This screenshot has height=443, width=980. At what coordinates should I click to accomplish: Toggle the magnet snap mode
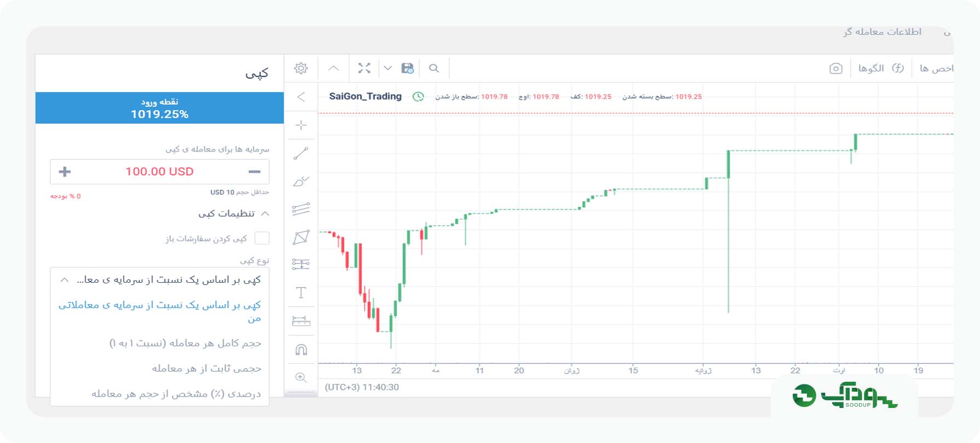click(x=301, y=349)
